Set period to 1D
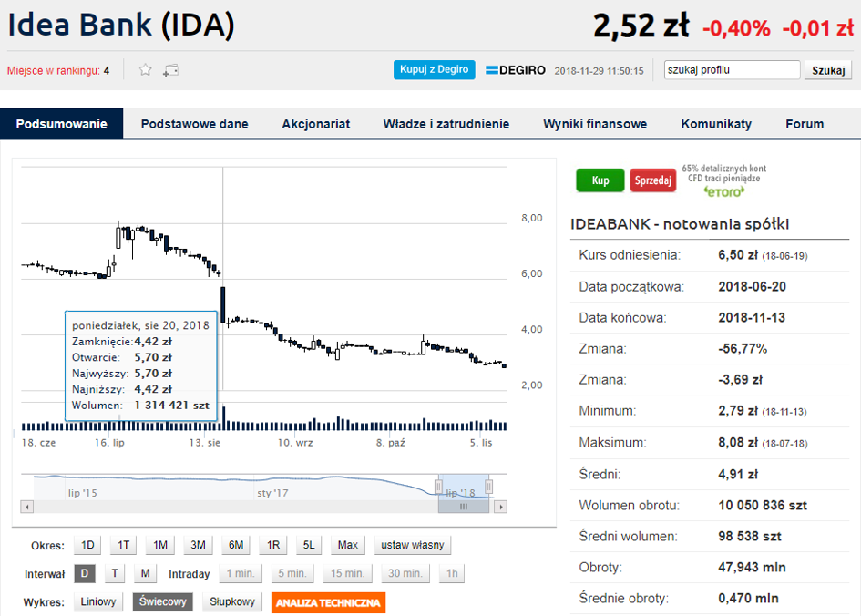Viewport: 861px width, 616px height. point(87,545)
